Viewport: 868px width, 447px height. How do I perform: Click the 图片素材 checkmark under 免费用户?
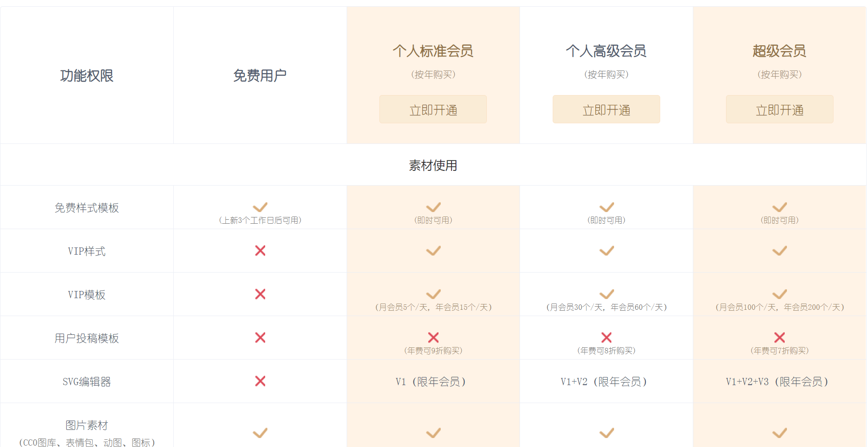260,433
